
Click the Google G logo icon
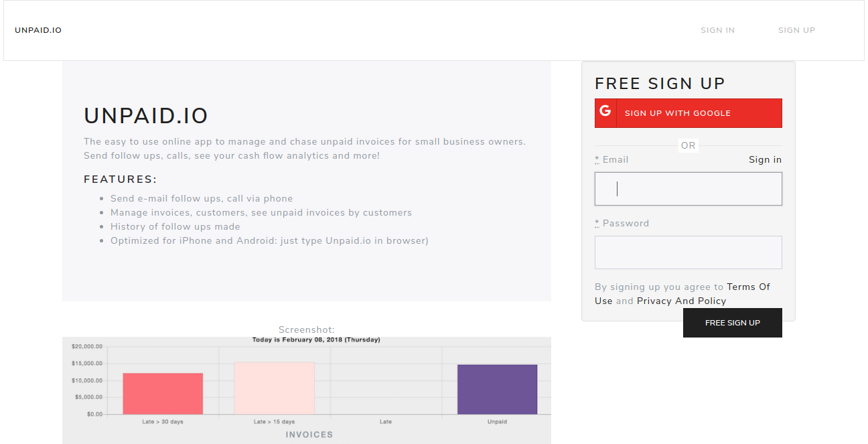coord(605,112)
